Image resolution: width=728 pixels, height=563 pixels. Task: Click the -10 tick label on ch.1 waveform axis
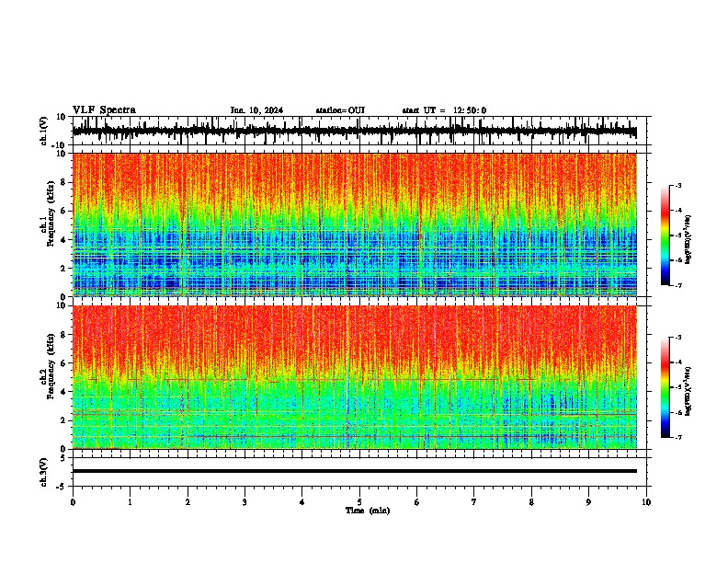click(59, 145)
